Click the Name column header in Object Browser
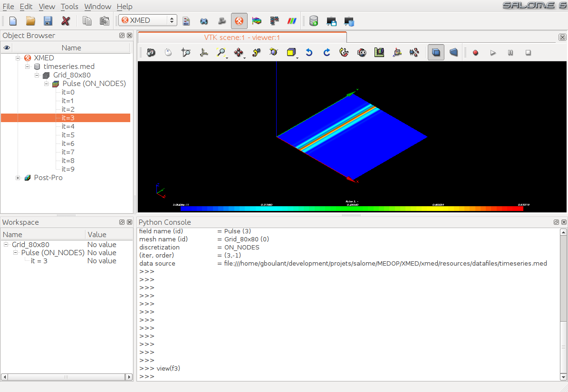Viewport: 568px width, 392px height. pyautogui.click(x=71, y=48)
